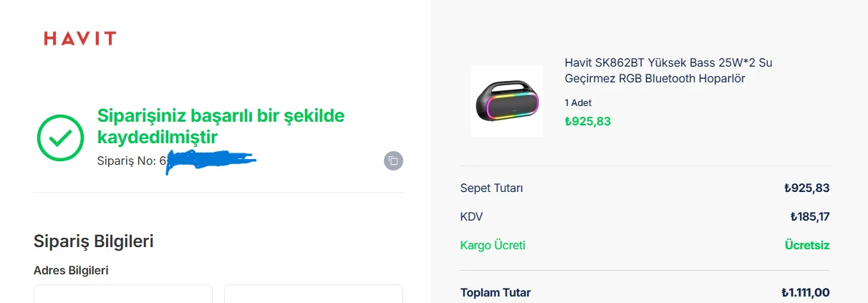Open the Havit SK862BT product title link
This screenshot has width=868, height=303.
click(668, 70)
